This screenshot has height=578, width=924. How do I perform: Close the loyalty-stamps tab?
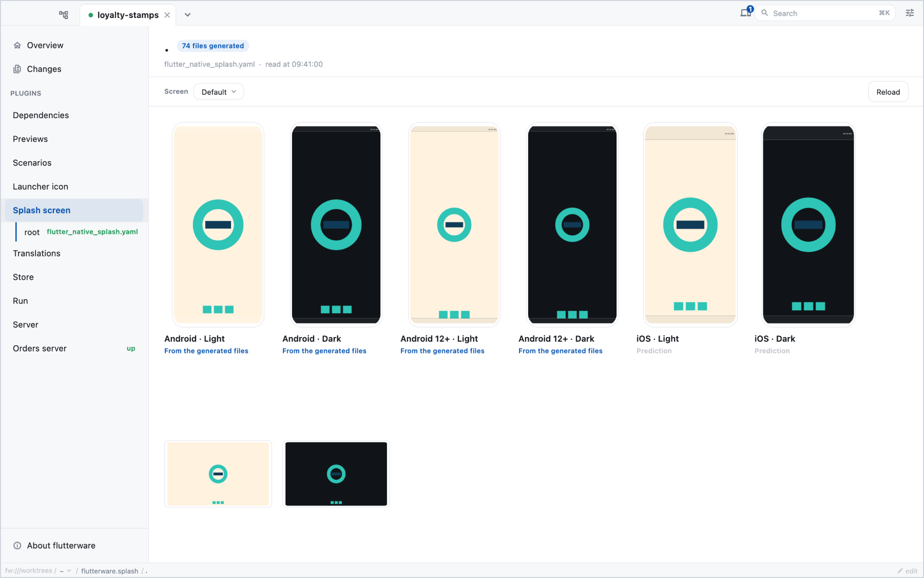(x=167, y=15)
